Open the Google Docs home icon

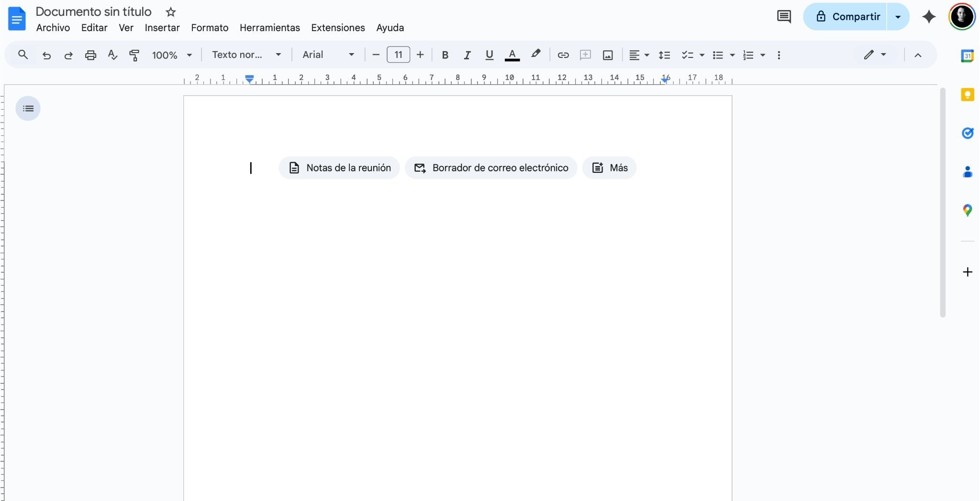(17, 19)
